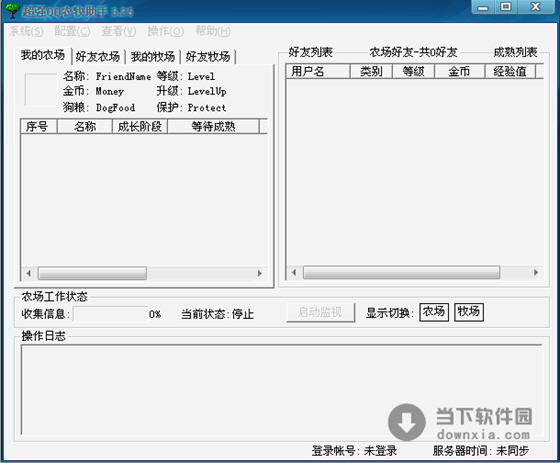Viewport: 560px width, 463px height.
Task: Click the 0% progress percentage text
Action: point(155,314)
